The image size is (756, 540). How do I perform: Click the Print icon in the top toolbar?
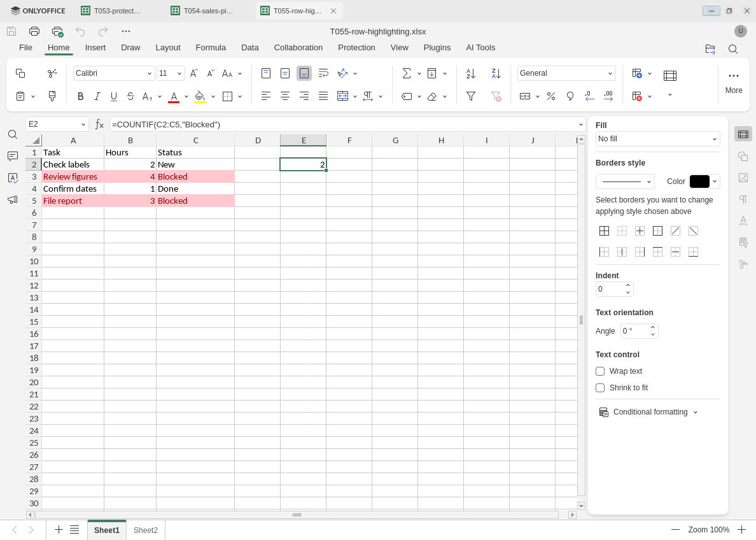(x=34, y=31)
